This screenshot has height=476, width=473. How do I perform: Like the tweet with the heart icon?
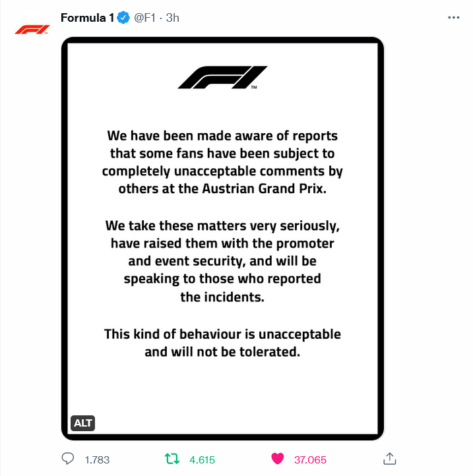[x=278, y=459]
